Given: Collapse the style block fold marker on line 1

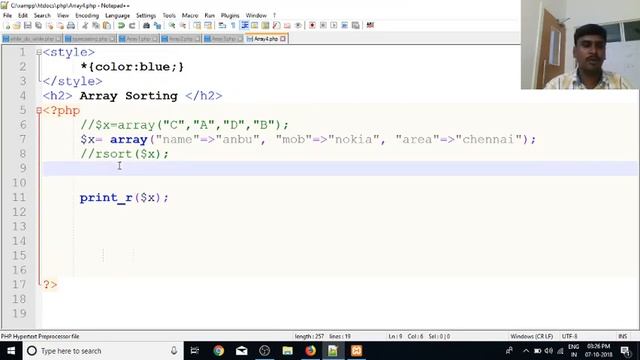Looking at the screenshot, I should point(39,52).
